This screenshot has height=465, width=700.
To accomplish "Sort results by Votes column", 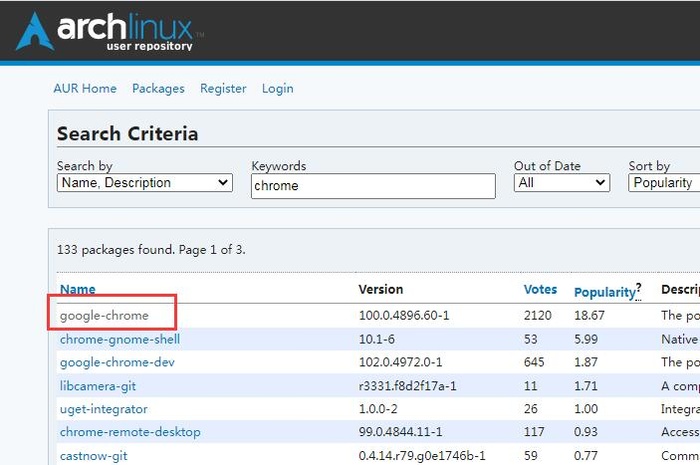I will pyautogui.click(x=540, y=290).
